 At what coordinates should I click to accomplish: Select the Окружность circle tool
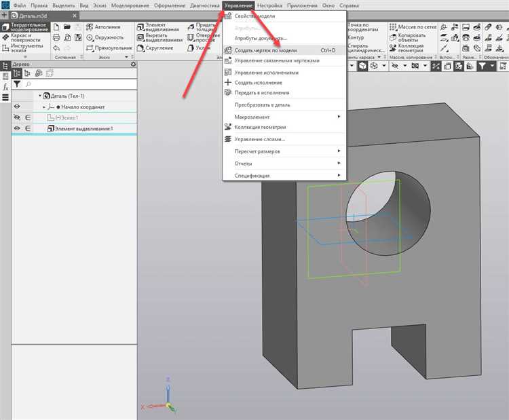click(105, 37)
